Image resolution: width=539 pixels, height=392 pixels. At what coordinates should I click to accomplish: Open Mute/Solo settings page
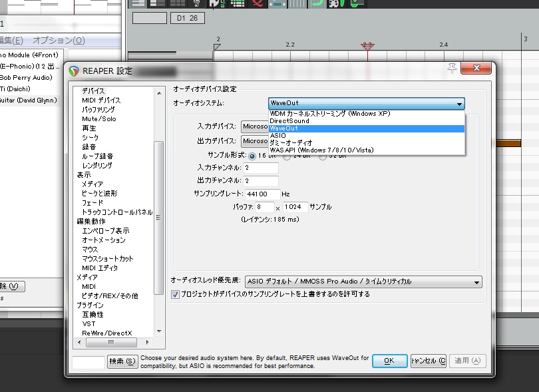pos(99,119)
